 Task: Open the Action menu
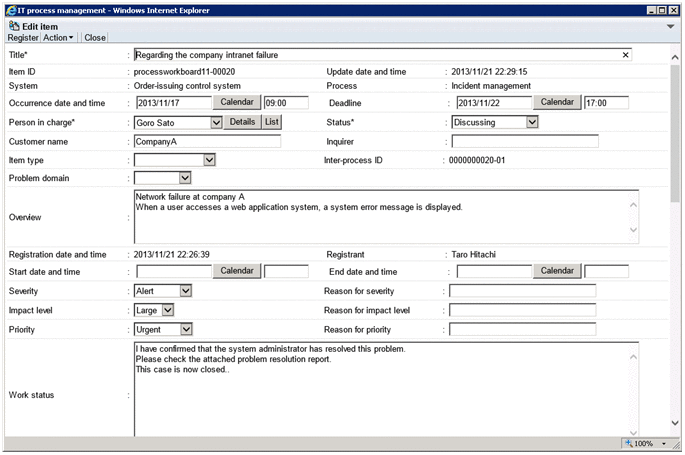pos(58,37)
